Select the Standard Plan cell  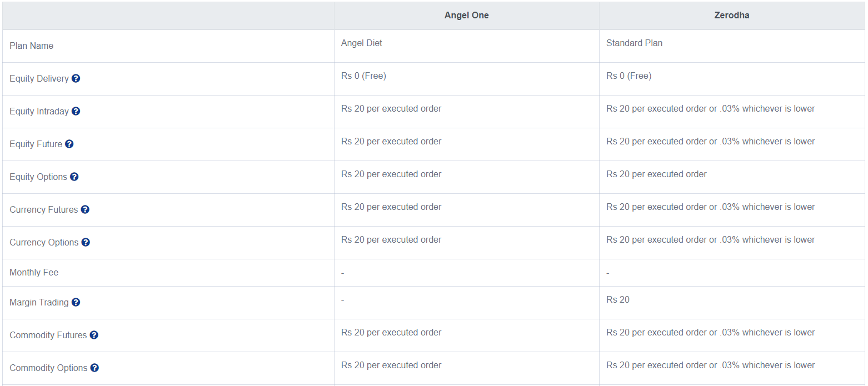634,43
